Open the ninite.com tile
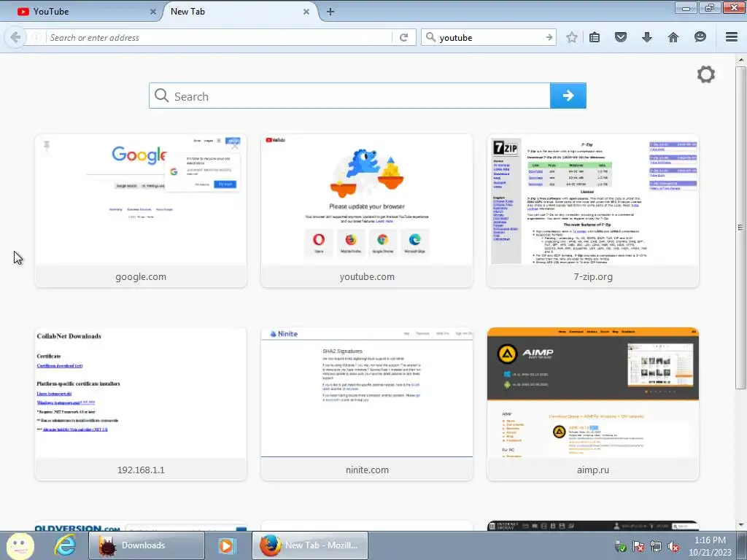Viewport: 747px width, 560px height. tap(367, 404)
